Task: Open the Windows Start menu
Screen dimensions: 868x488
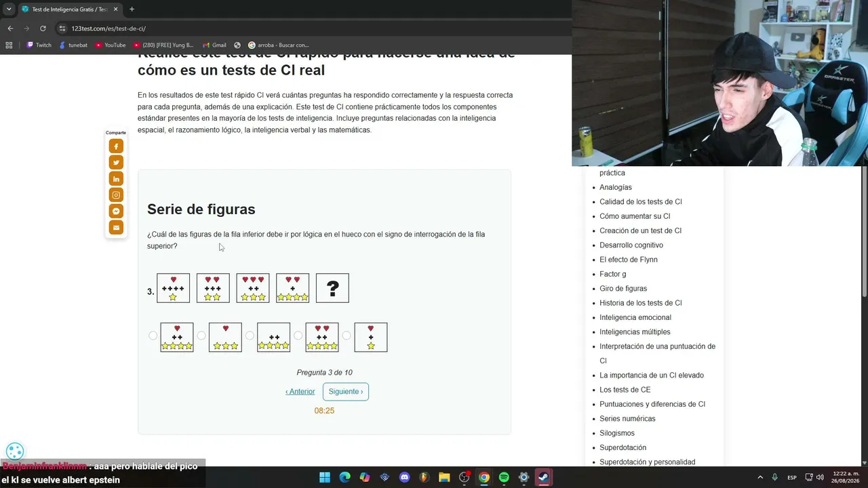Action: pos(325,477)
